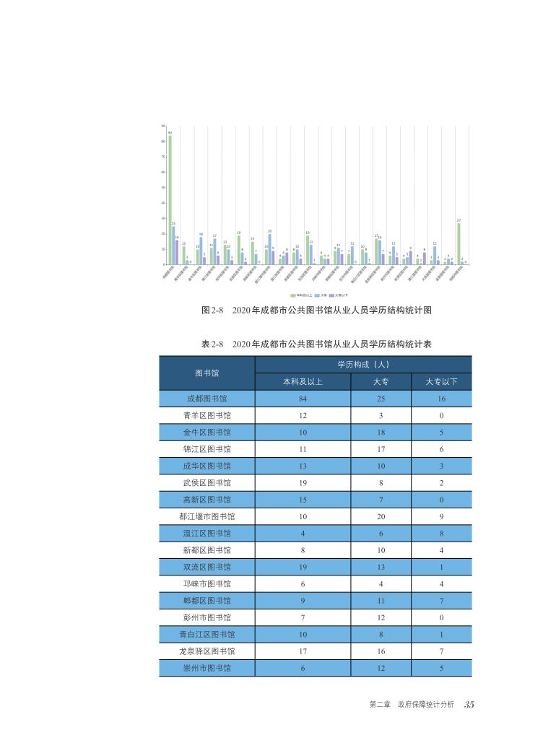543x756 pixels.
Task: Click the 龙泉驿区图书馆 row label
Action: point(207,652)
